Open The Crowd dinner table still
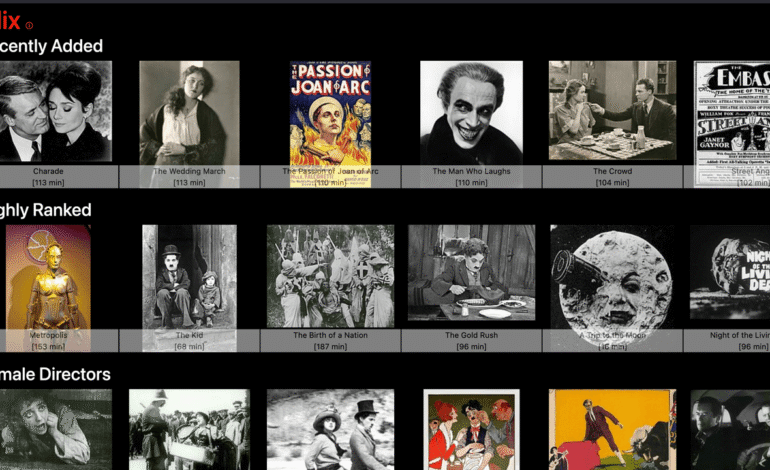The image size is (770, 470). 612,111
